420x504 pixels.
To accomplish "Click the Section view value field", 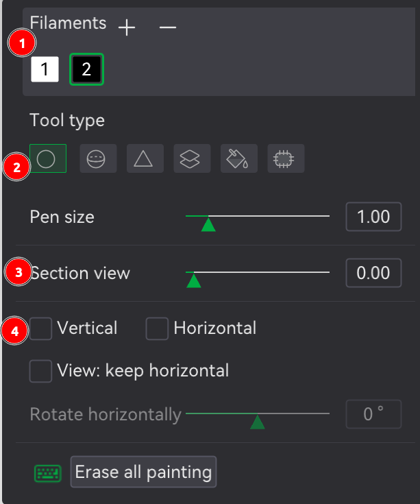I will coord(373,273).
